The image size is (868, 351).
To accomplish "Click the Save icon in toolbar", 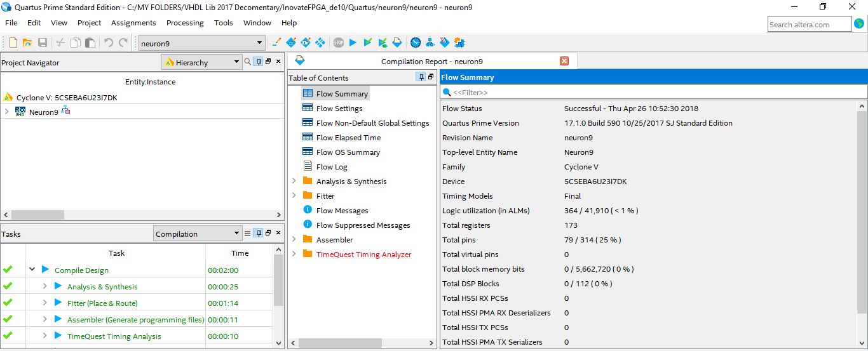I will click(x=43, y=43).
